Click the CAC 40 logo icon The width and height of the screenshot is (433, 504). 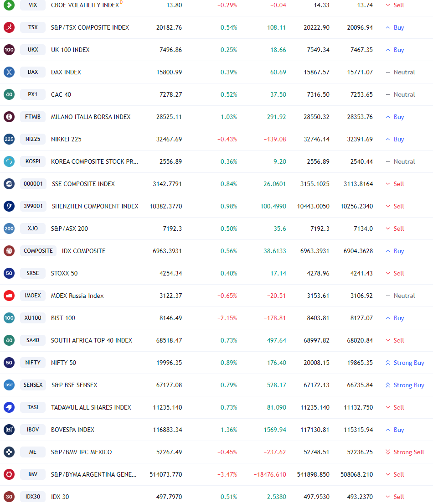[9, 94]
